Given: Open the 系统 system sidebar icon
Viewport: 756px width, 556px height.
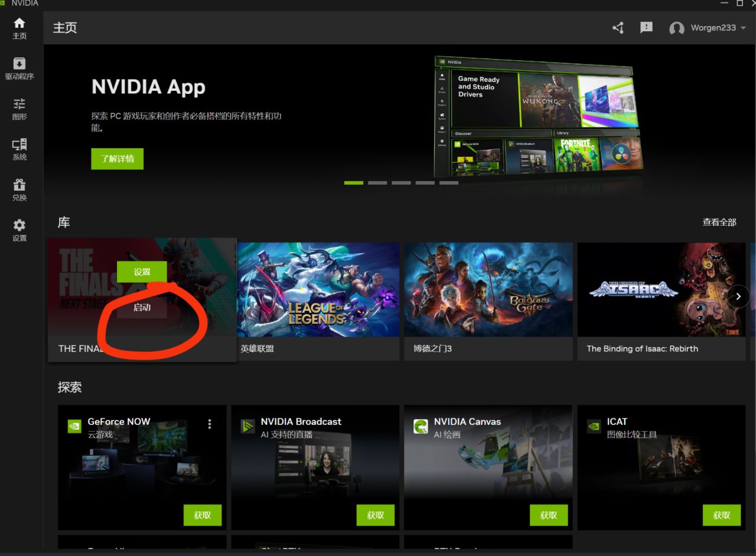Looking at the screenshot, I should 19,149.
